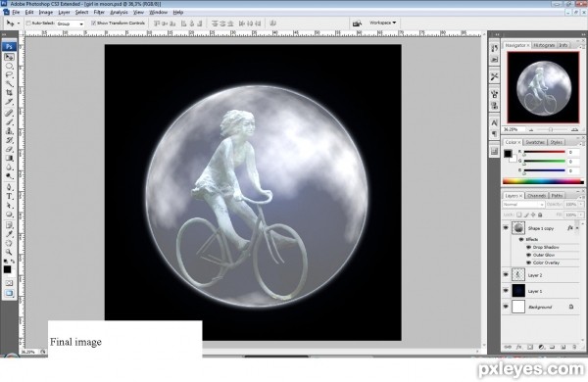The height and width of the screenshot is (382, 588).
Task: Select the Crop tool
Action: pyautogui.click(x=9, y=93)
